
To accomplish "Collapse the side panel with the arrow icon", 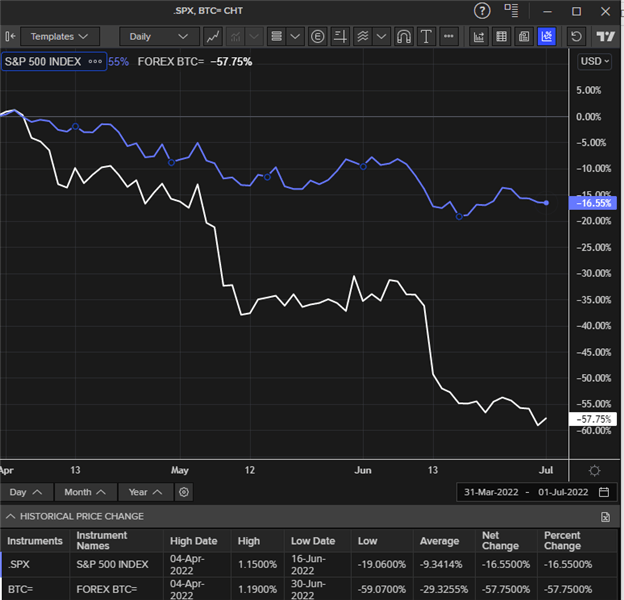I will (10, 37).
